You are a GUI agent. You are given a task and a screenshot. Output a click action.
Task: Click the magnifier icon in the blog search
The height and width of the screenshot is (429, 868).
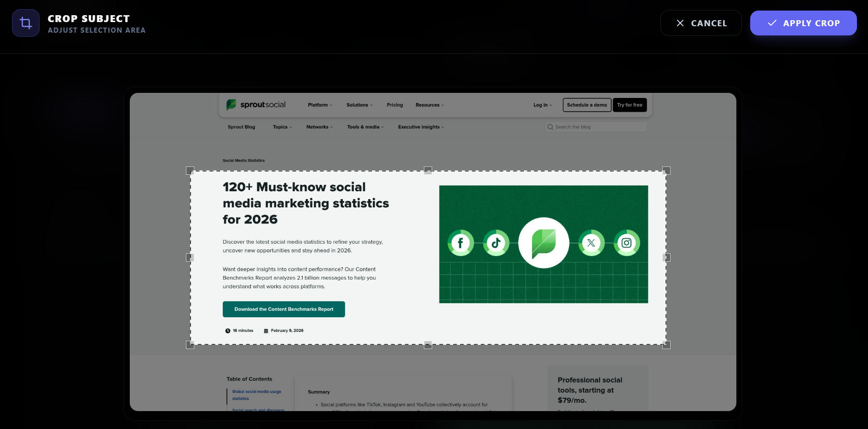(550, 127)
